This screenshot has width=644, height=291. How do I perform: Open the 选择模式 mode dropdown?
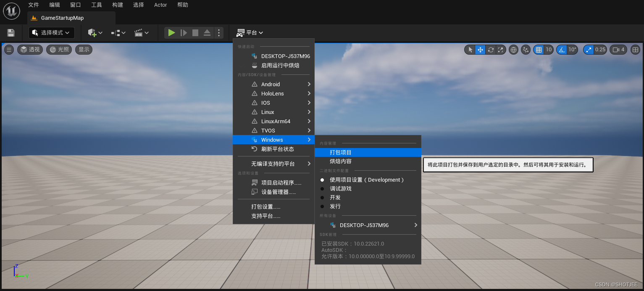tap(51, 32)
